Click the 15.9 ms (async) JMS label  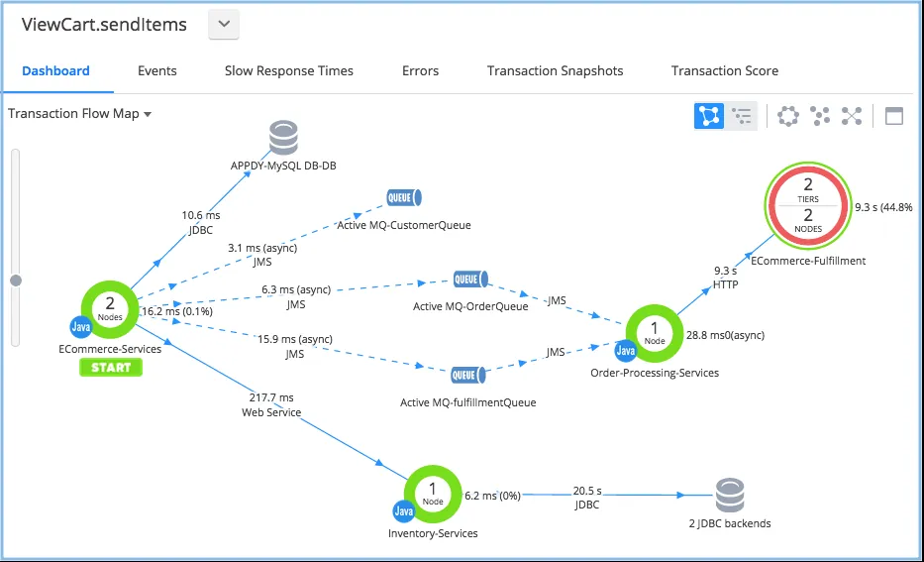[295, 346]
